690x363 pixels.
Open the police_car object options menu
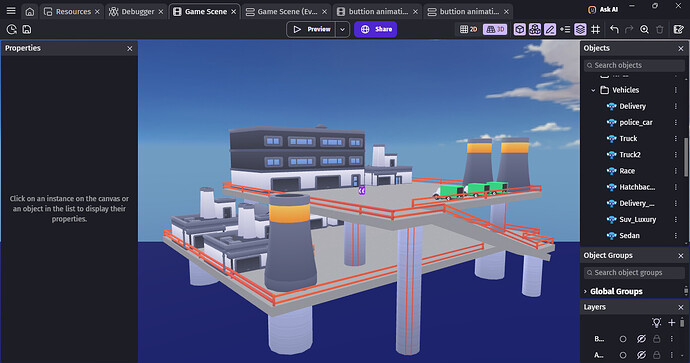tap(676, 122)
